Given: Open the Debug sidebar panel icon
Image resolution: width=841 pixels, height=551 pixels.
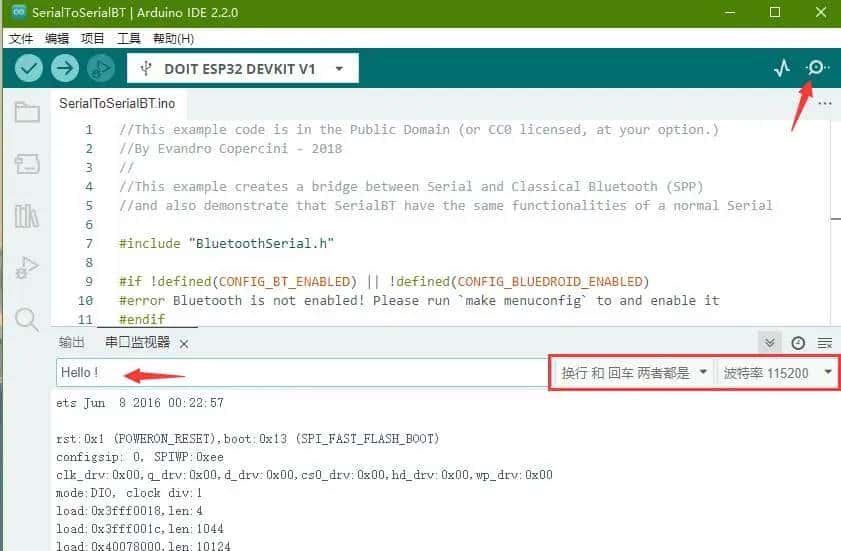Looking at the screenshot, I should (27, 267).
